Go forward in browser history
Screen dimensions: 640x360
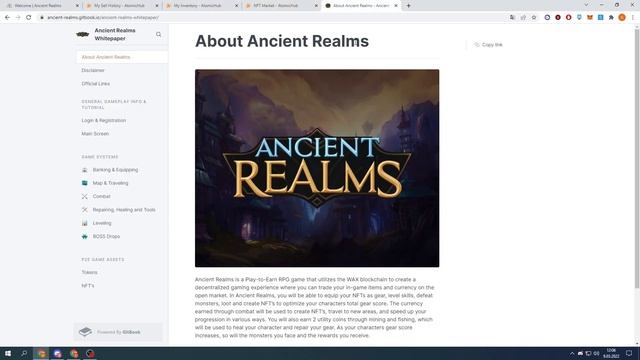point(18,18)
